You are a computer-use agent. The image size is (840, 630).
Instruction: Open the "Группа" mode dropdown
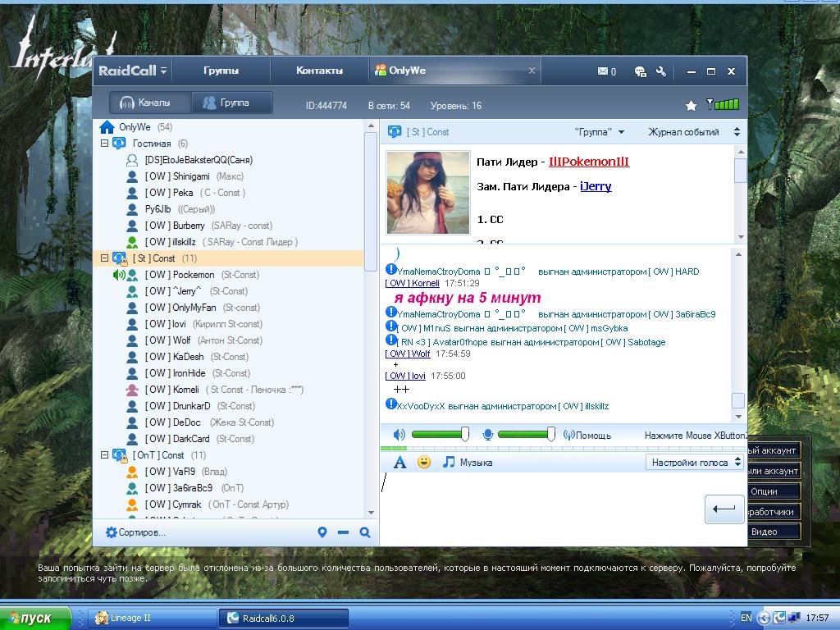coord(600,132)
